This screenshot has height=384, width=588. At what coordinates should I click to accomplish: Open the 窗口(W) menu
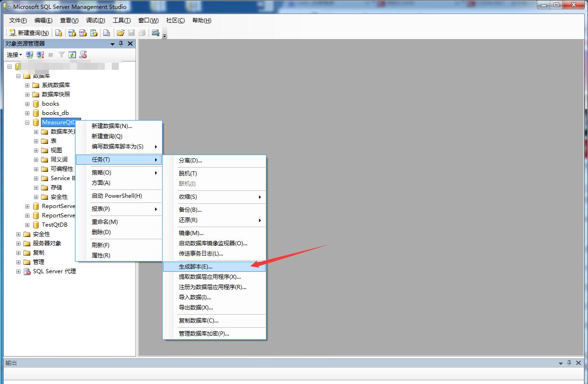(148, 20)
